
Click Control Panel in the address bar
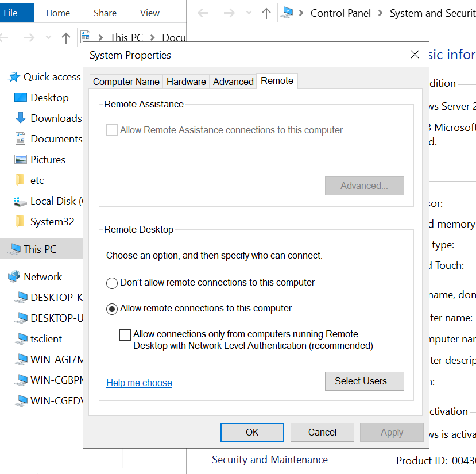pos(340,13)
